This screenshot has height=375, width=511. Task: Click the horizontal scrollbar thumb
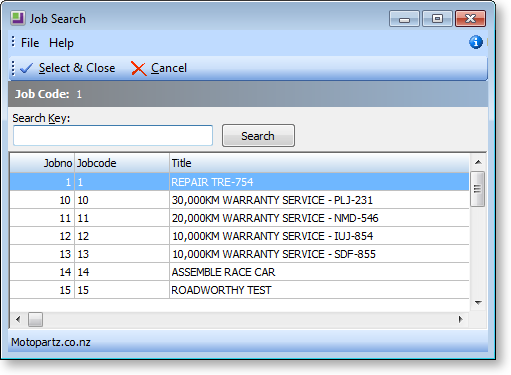[35, 319]
